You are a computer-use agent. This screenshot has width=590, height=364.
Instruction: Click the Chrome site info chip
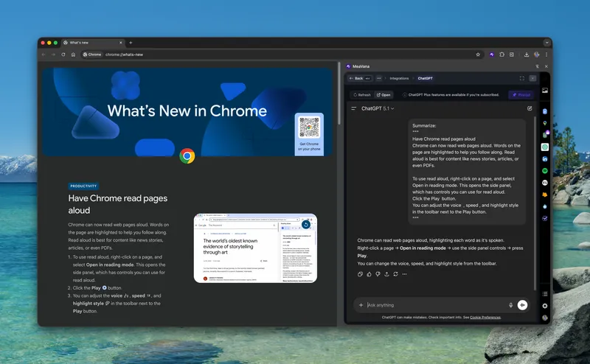pyautogui.click(x=92, y=55)
